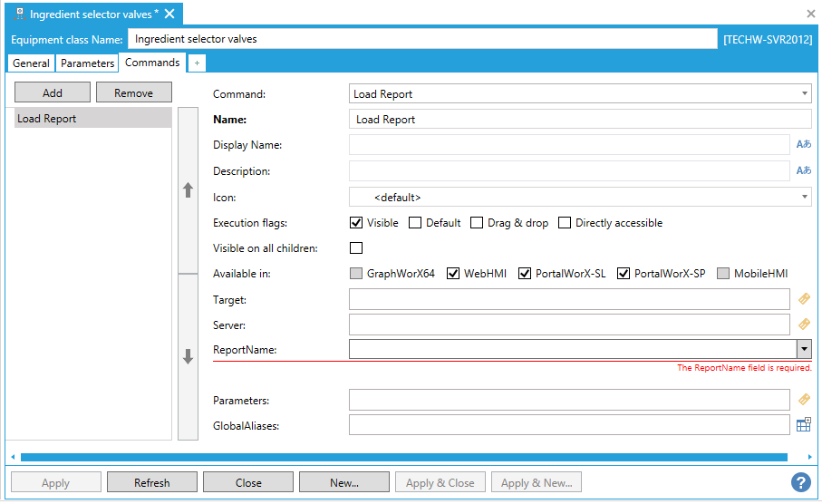
Task: Open the Icon default dropdown
Action: click(x=805, y=197)
